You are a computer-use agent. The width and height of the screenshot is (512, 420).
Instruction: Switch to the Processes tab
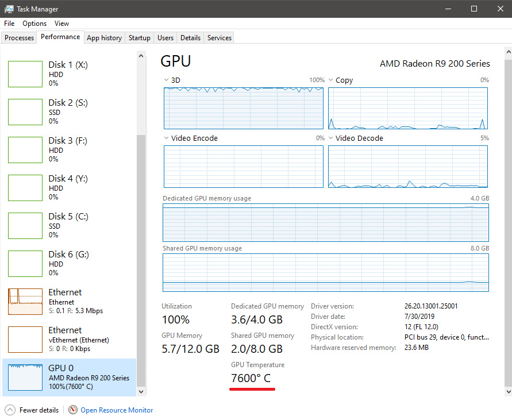[x=20, y=38]
